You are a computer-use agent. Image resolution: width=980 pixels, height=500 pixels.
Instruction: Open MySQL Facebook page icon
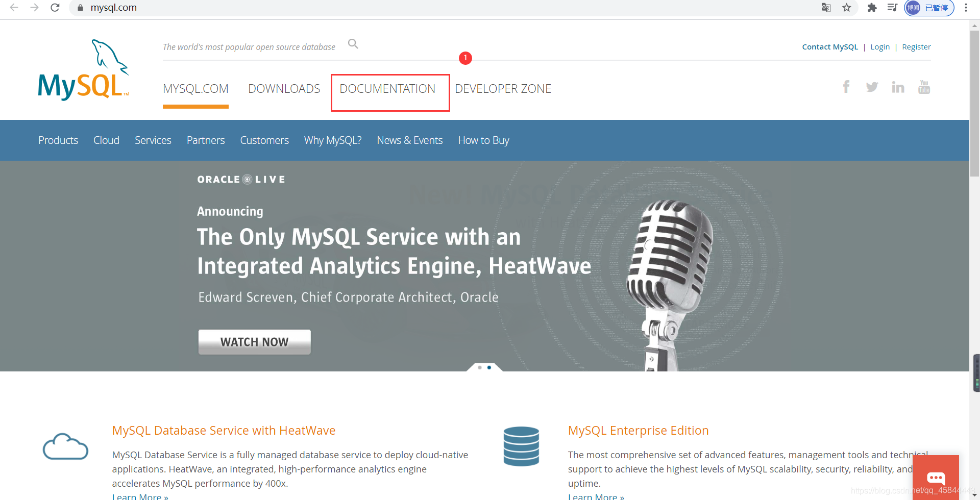click(x=846, y=87)
